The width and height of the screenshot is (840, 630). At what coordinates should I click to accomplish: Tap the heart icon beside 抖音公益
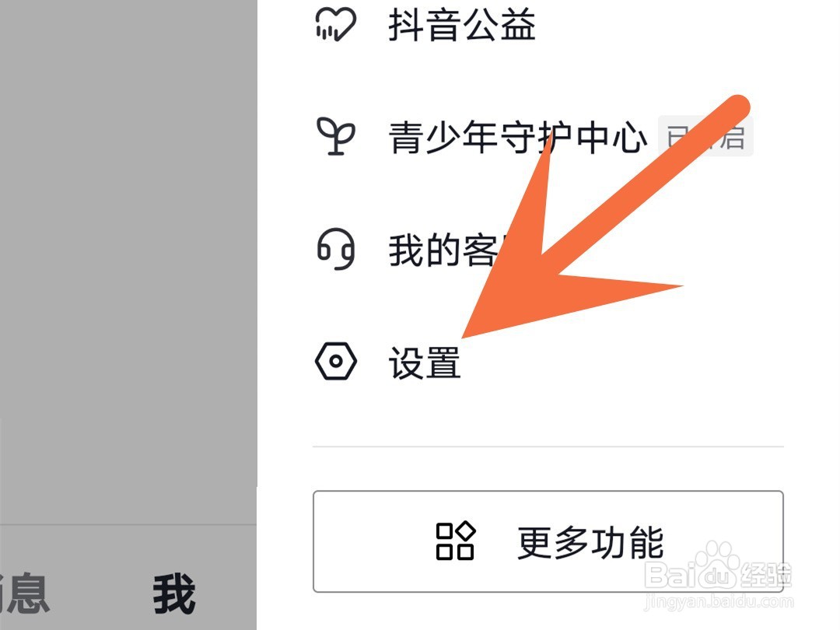click(335, 24)
